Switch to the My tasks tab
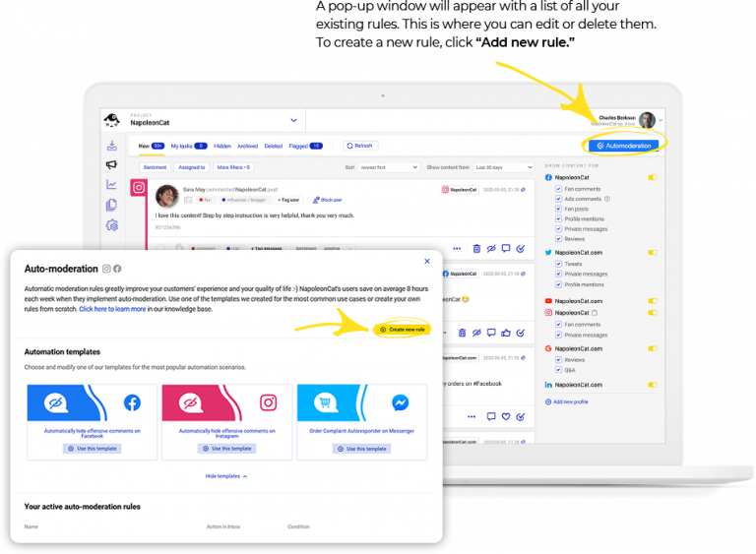This screenshot has width=756, height=554. pos(189,146)
